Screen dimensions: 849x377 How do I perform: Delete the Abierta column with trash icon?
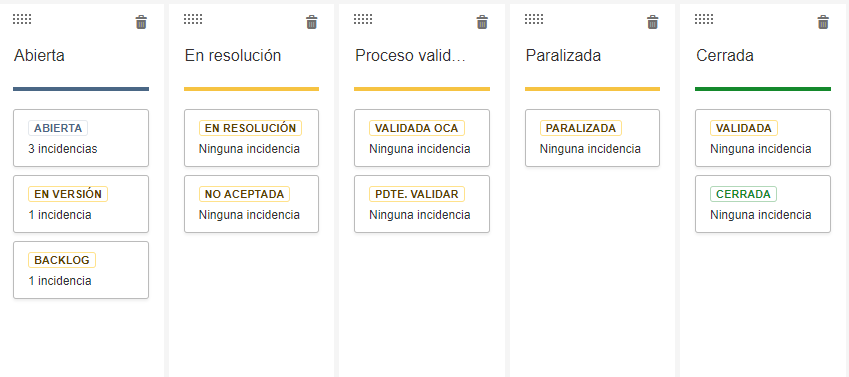point(141,22)
